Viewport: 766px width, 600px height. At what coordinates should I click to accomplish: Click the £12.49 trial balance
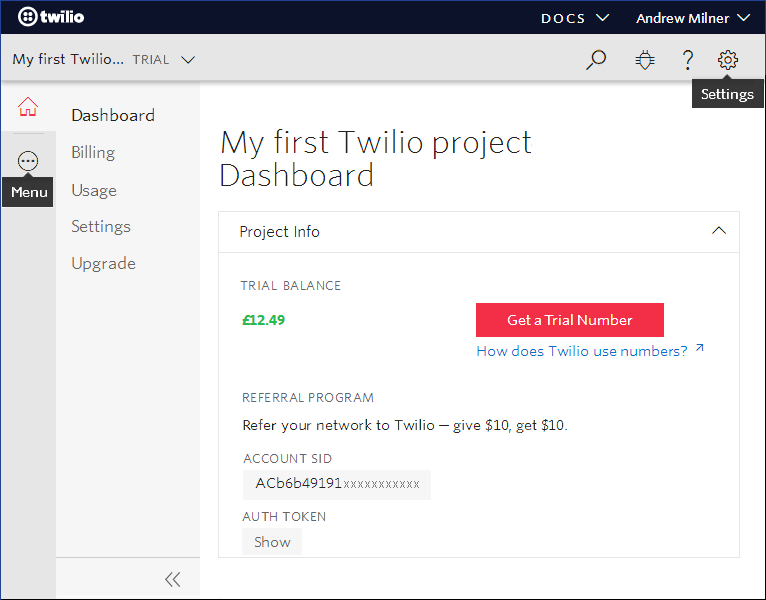[263, 320]
